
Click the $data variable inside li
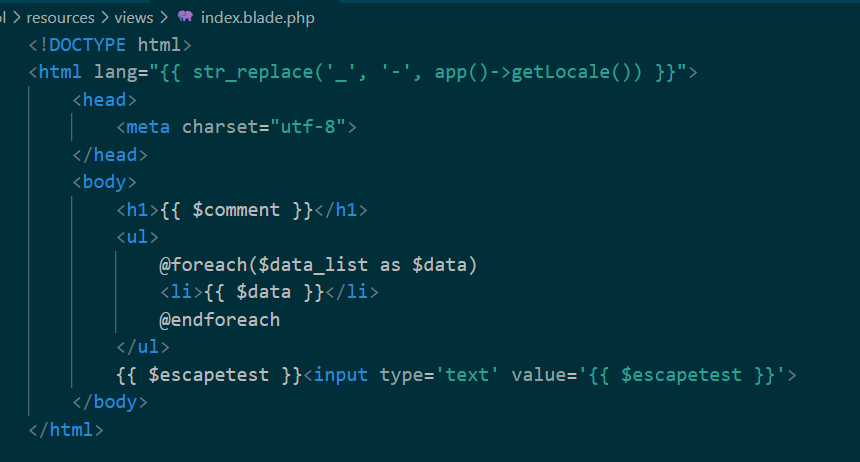263,292
